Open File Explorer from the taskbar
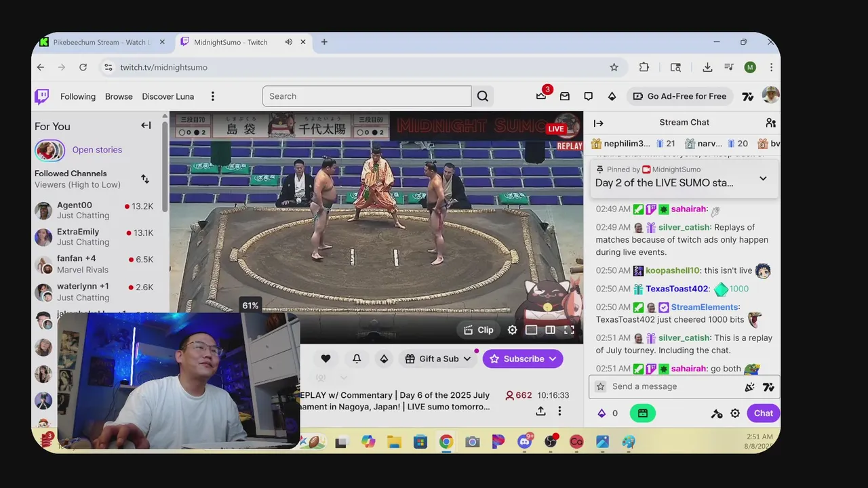This screenshot has width=868, height=488. [x=394, y=442]
